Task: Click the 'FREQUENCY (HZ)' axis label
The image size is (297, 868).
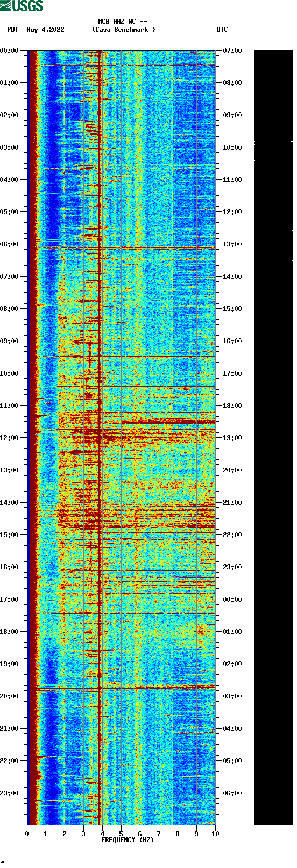Action: point(128,840)
